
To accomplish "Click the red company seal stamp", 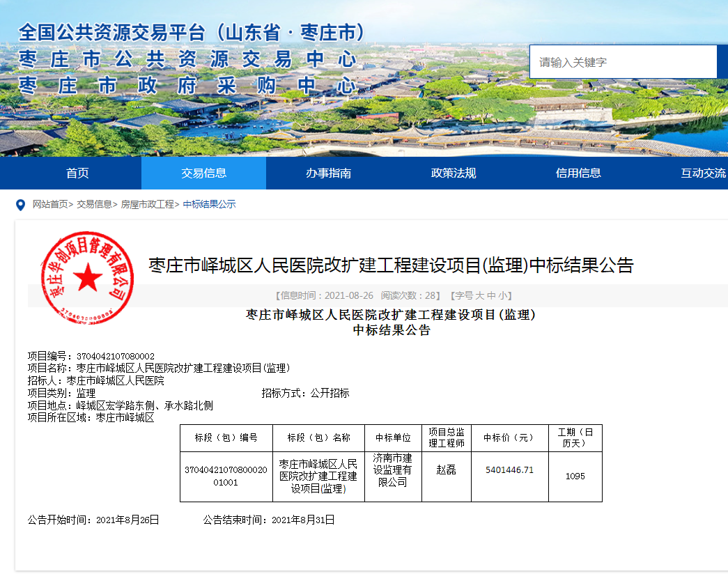I will click(88, 277).
